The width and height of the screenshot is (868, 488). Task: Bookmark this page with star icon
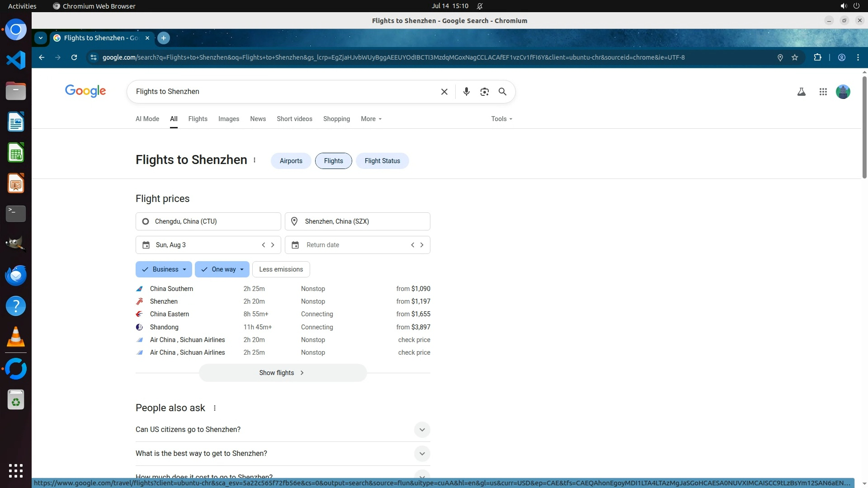[795, 57]
